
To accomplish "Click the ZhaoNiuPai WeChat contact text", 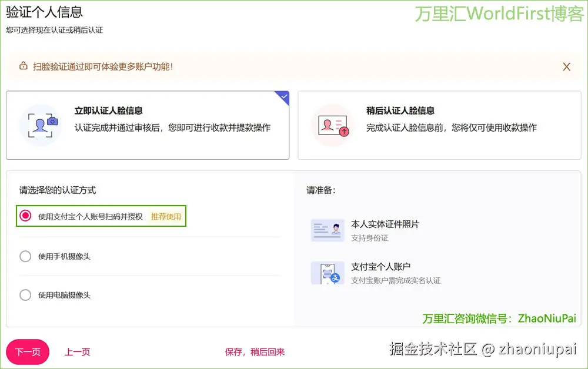I will pyautogui.click(x=546, y=318).
